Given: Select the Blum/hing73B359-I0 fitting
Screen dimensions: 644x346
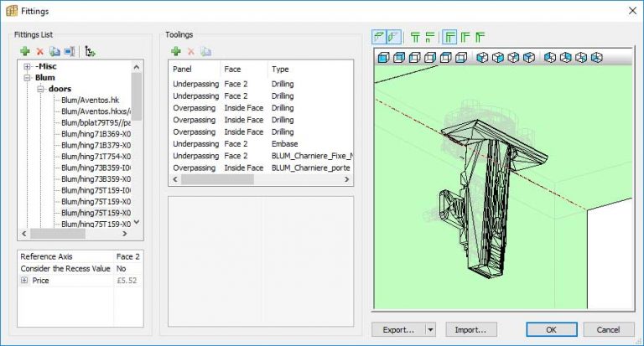Looking at the screenshot, I should 96,168.
